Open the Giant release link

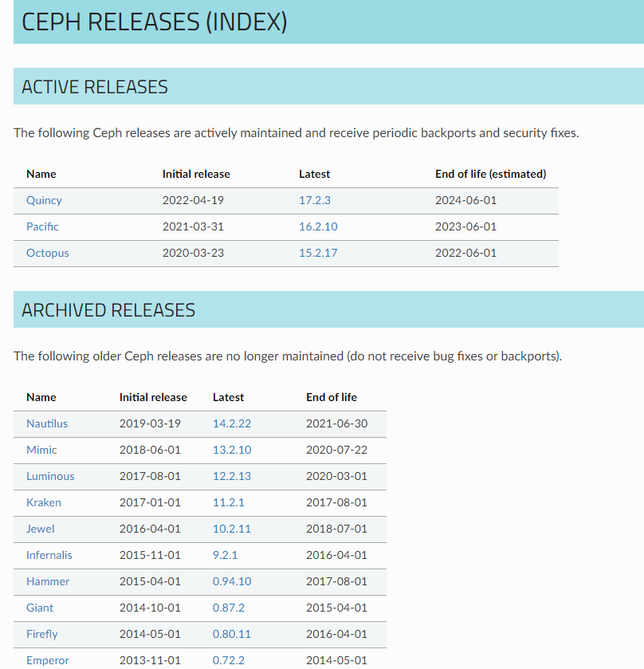(x=40, y=608)
